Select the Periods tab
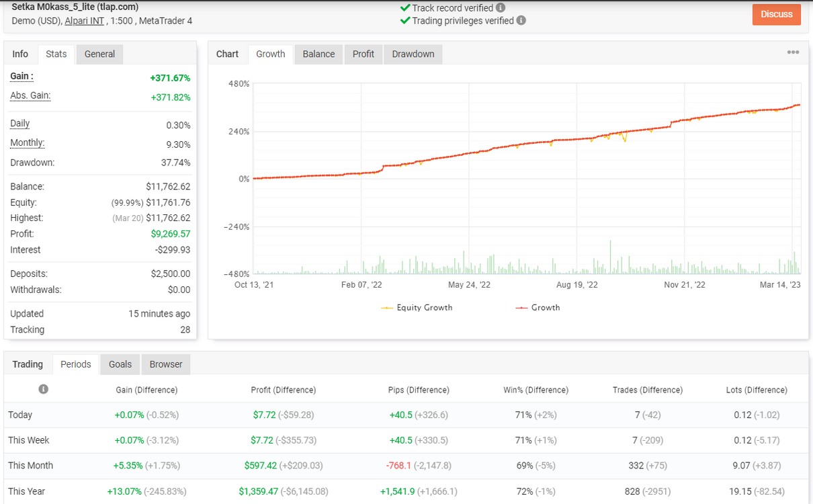 tap(76, 364)
